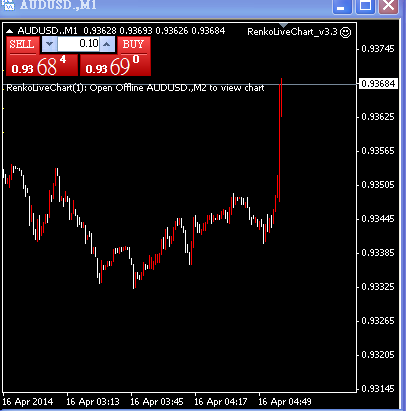This screenshot has height=411, width=406.
Task: Click the RenkoLiveChart smiley face icon
Action: click(x=345, y=32)
